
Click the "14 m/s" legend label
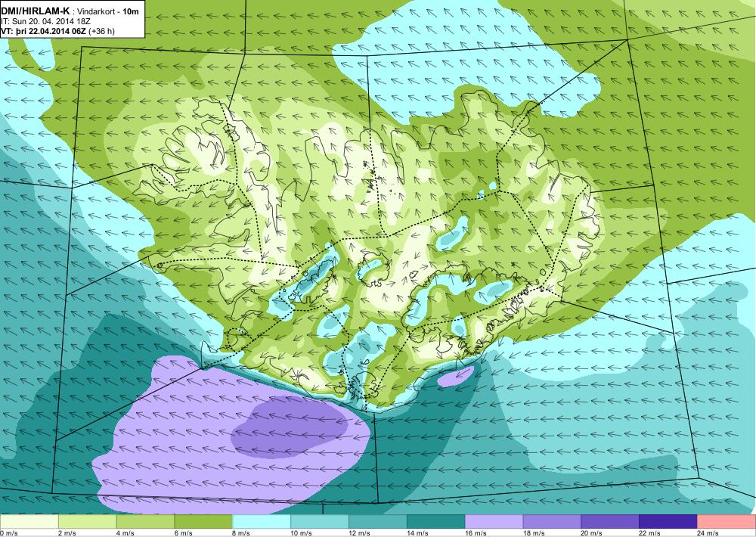coord(417,533)
